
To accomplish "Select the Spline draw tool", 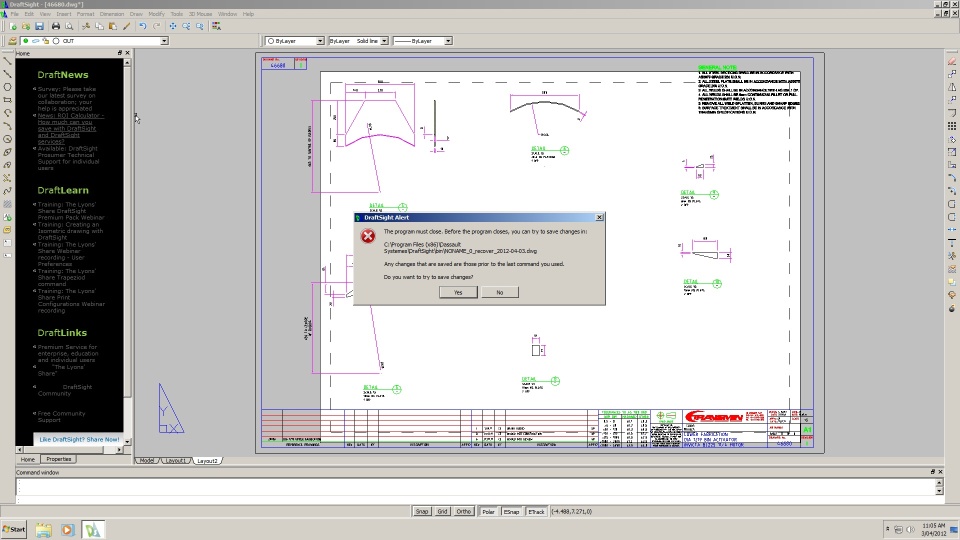I will 7,191.
